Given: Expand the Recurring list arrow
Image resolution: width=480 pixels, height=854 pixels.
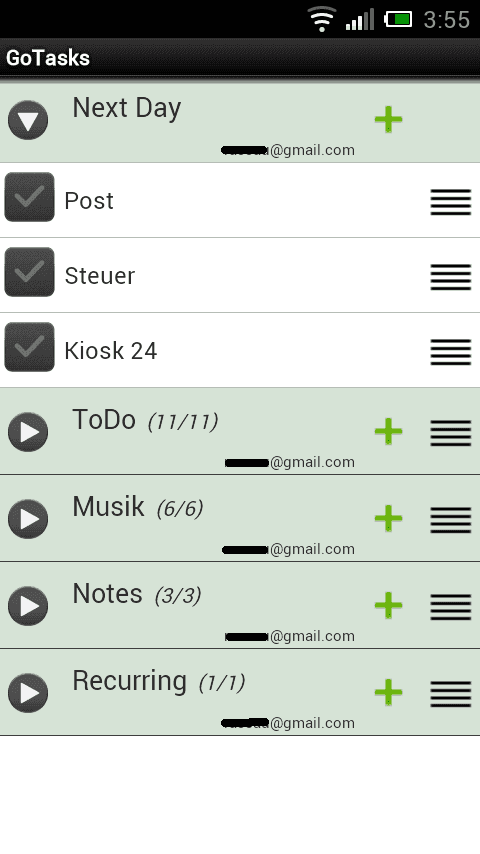Looking at the screenshot, I should pyautogui.click(x=28, y=693).
